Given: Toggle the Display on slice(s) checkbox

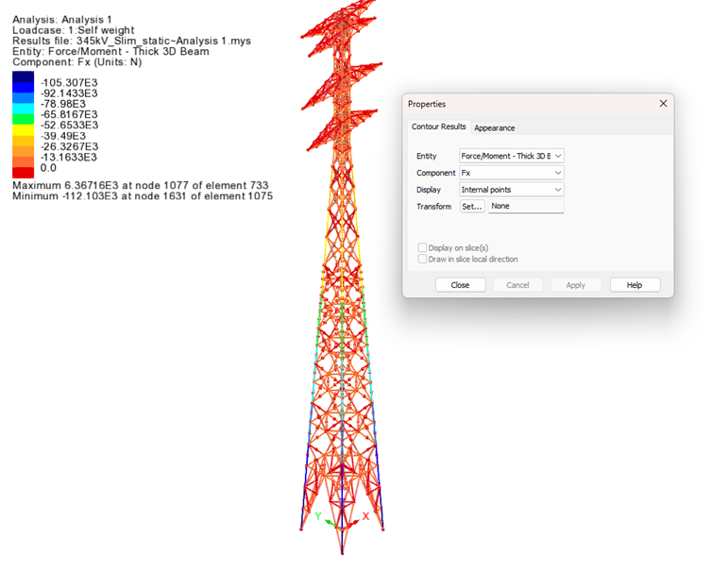Looking at the screenshot, I should coord(423,247).
